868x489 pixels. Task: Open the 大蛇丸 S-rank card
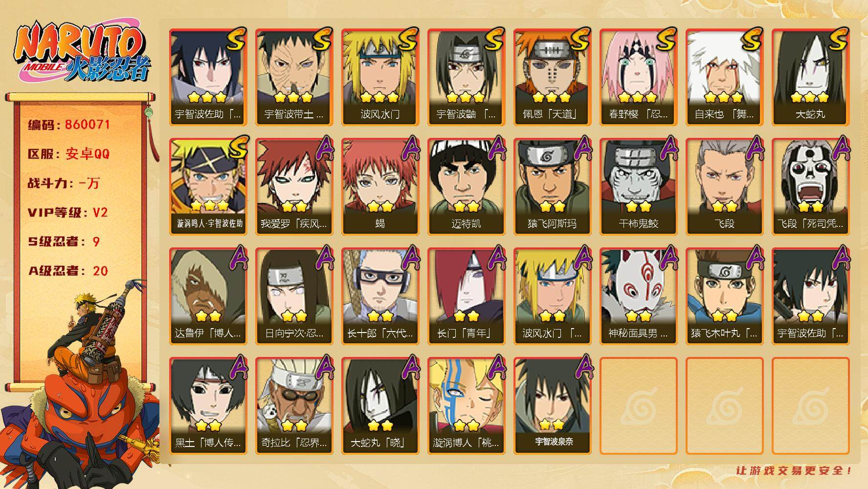click(x=810, y=77)
